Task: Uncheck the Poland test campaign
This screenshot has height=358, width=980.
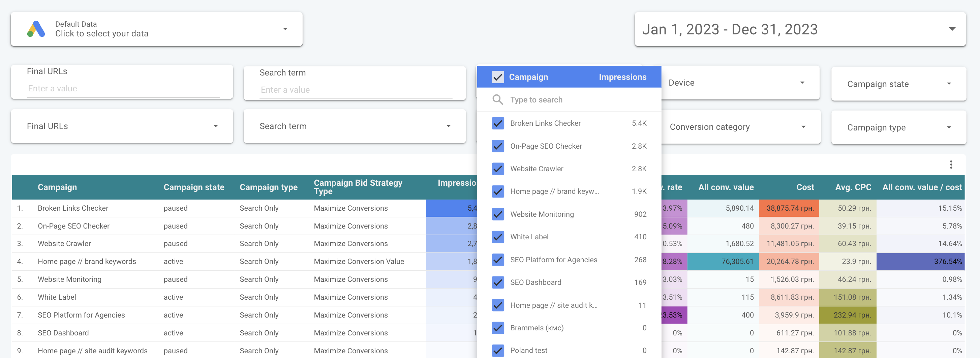Action: (498, 350)
